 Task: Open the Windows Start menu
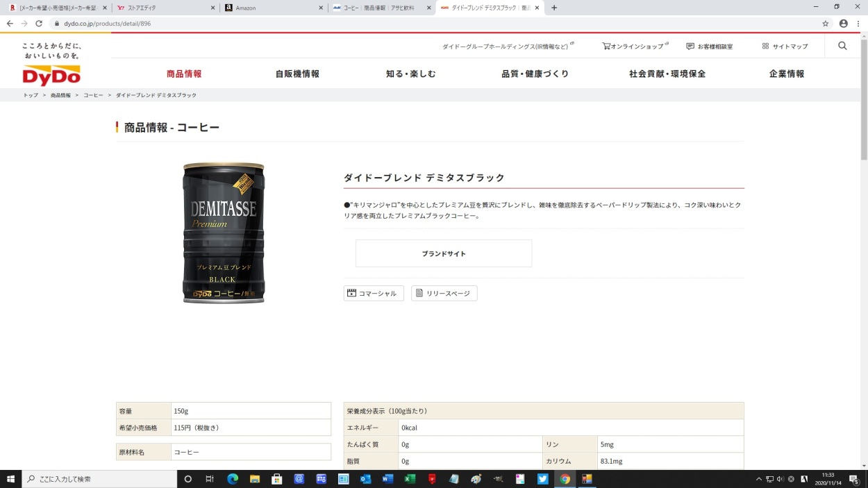[10, 479]
